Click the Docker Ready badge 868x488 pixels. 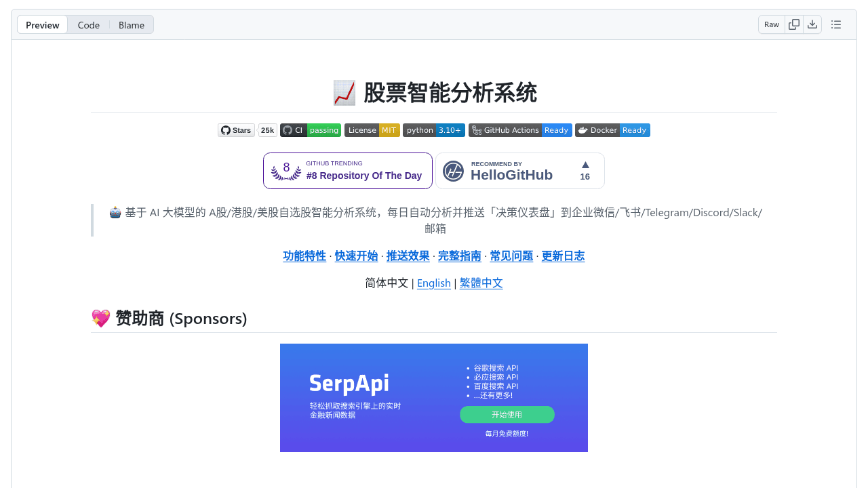tap(612, 130)
